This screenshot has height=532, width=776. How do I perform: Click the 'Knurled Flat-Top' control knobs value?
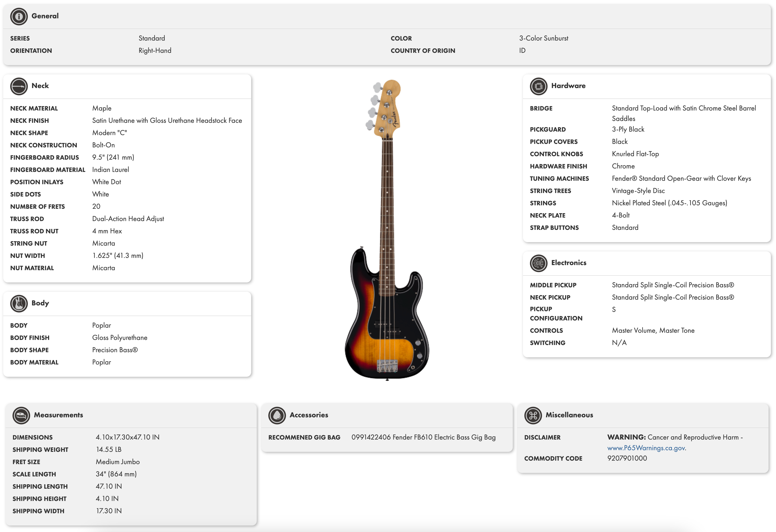(x=635, y=154)
